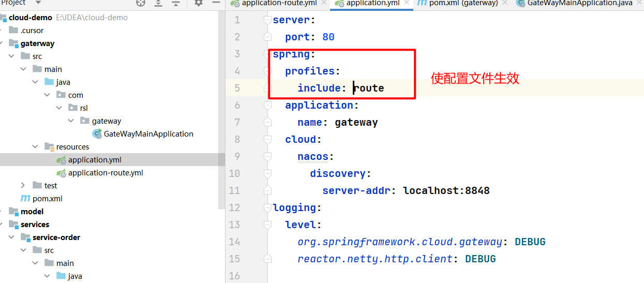
Task: Click the Expand All icon in Project toolbar
Action: click(x=158, y=3)
